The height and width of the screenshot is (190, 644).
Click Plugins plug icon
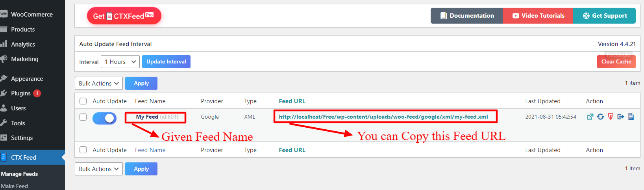[x=4, y=93]
